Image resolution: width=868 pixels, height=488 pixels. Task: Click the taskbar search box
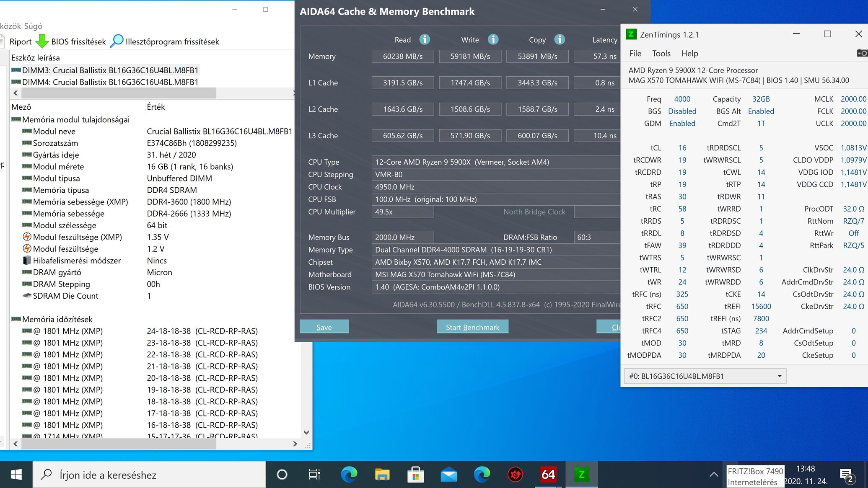click(x=149, y=475)
